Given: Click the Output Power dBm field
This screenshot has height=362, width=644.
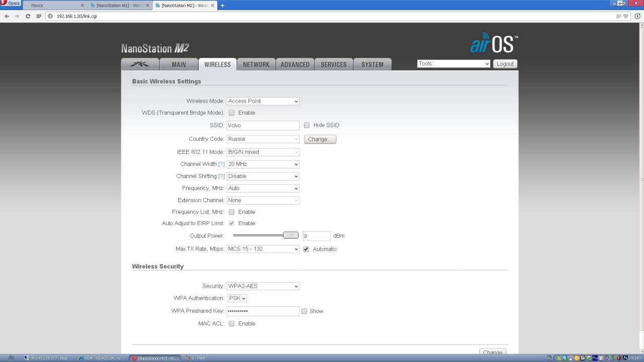Looking at the screenshot, I should [316, 236].
